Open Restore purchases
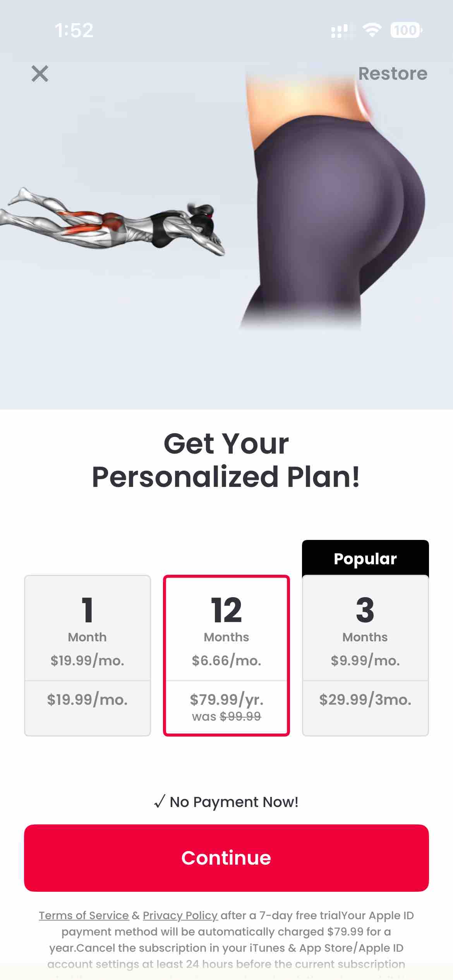The image size is (453, 980). [x=393, y=74]
